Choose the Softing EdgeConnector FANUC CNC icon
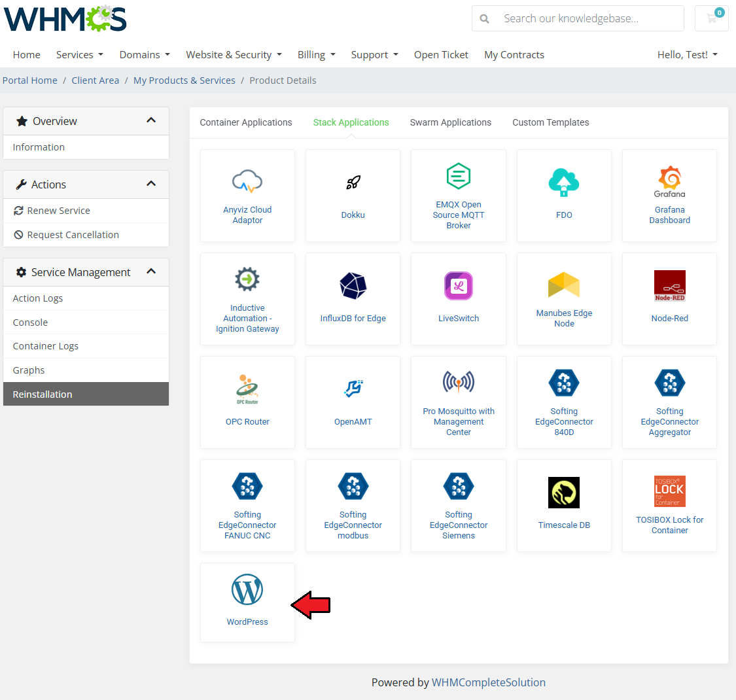736x700 pixels. pos(247,486)
